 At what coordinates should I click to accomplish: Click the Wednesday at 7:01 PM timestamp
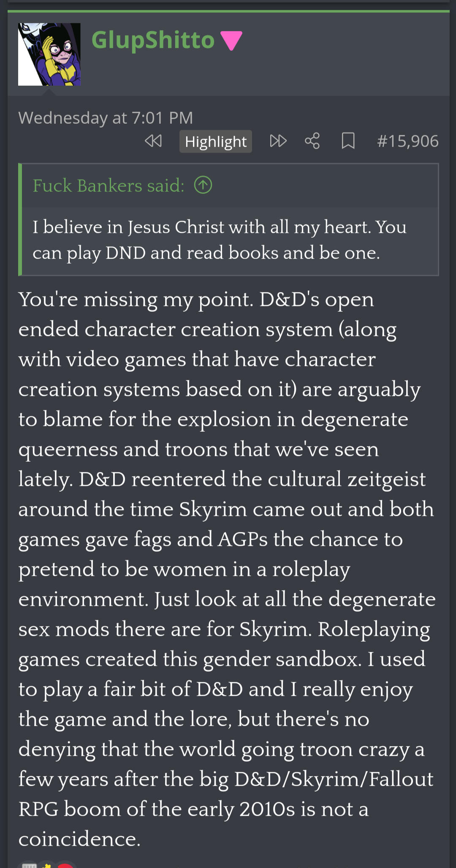pos(106,118)
